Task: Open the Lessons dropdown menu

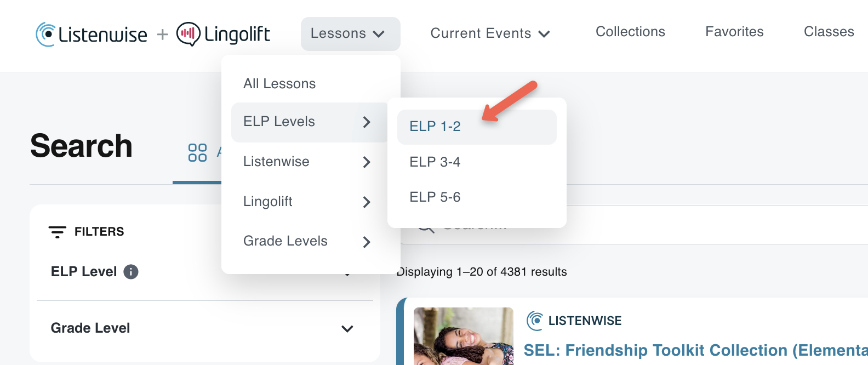Action: (351, 34)
